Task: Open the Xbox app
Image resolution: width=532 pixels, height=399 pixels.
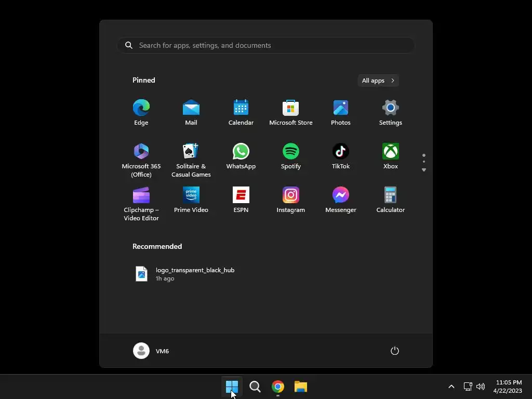Action: click(391, 156)
